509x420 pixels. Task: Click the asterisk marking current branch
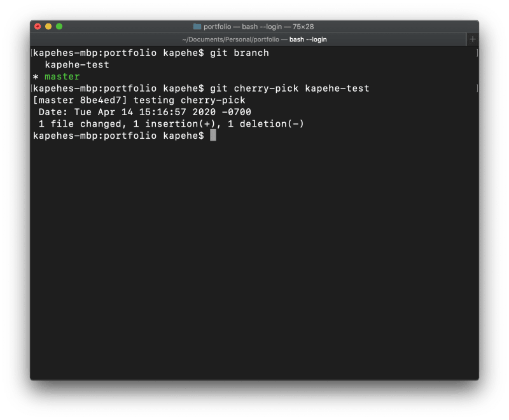click(x=36, y=77)
